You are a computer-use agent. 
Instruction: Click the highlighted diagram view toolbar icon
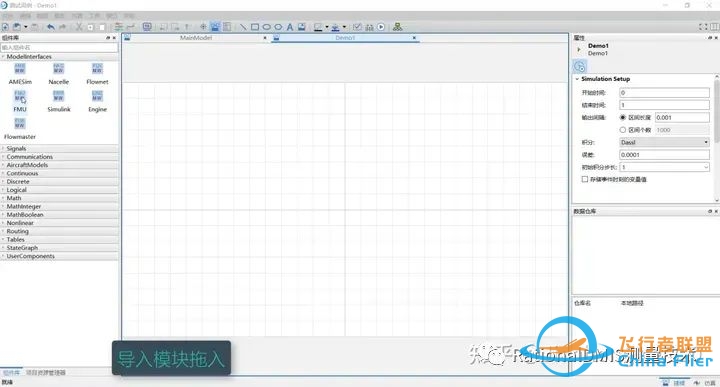[215, 27]
